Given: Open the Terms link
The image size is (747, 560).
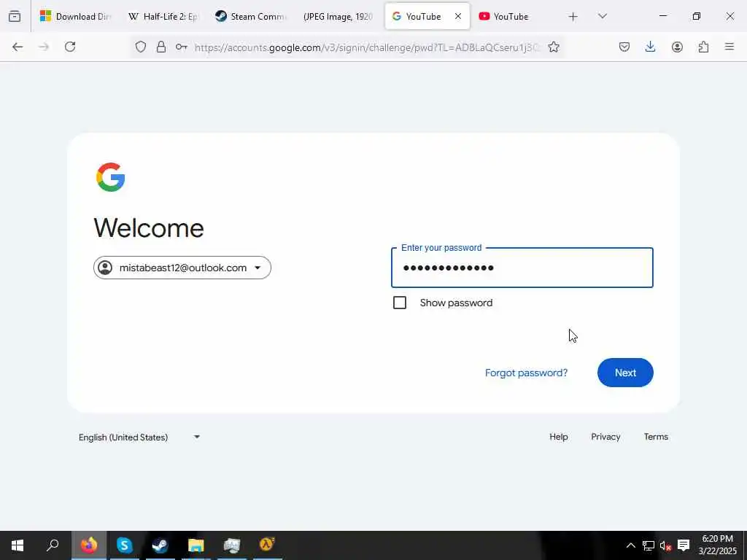Looking at the screenshot, I should click(x=656, y=437).
